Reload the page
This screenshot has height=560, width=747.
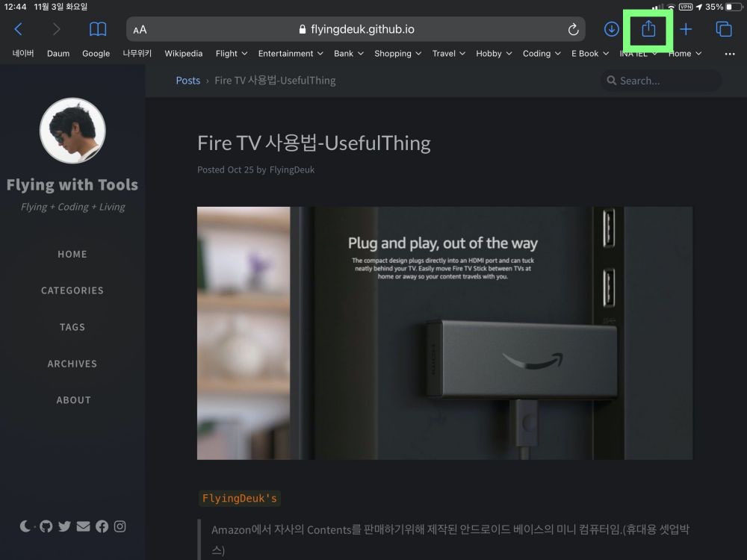tap(573, 30)
